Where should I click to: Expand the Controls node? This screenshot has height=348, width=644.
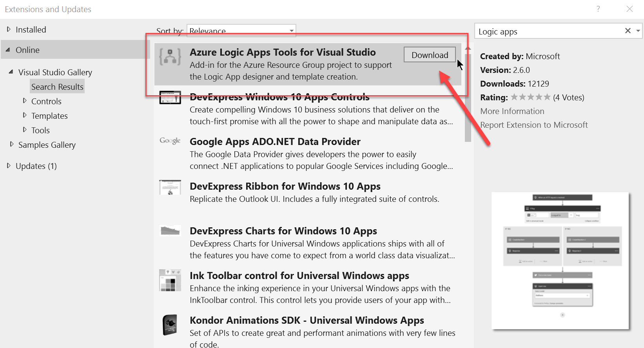(25, 101)
